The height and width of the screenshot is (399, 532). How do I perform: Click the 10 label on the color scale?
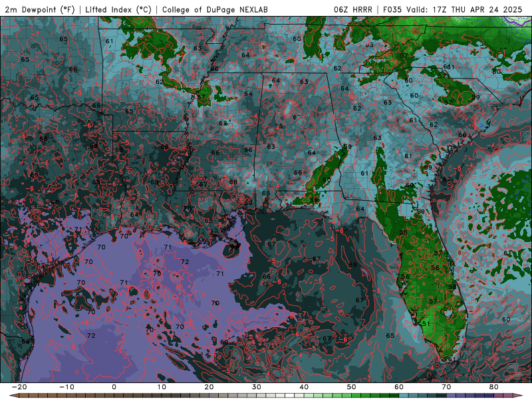pyautogui.click(x=162, y=387)
